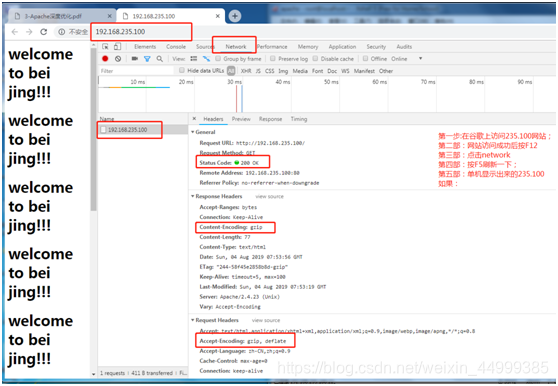Open a new tab with the plus button
558x386 pixels.
(235, 16)
